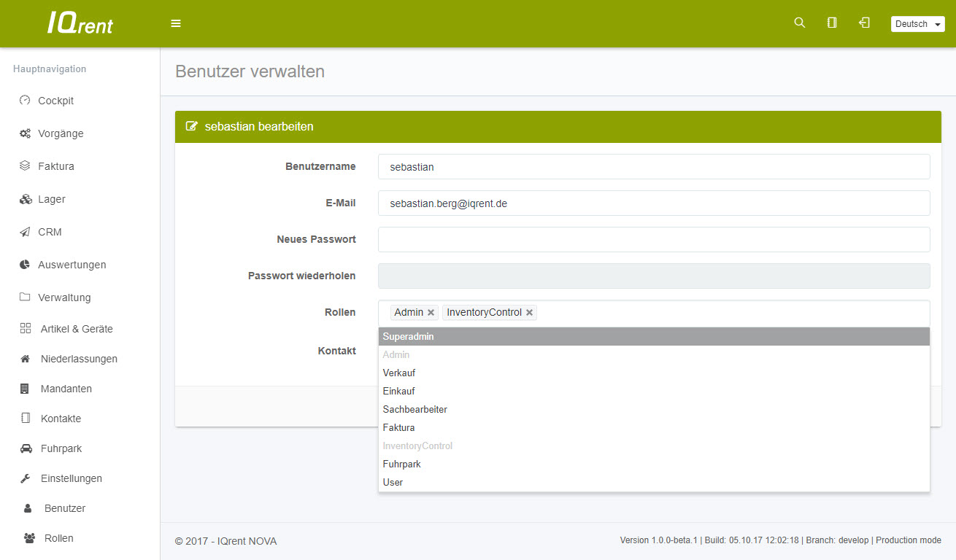Pick the Verkauf role option

pos(398,373)
